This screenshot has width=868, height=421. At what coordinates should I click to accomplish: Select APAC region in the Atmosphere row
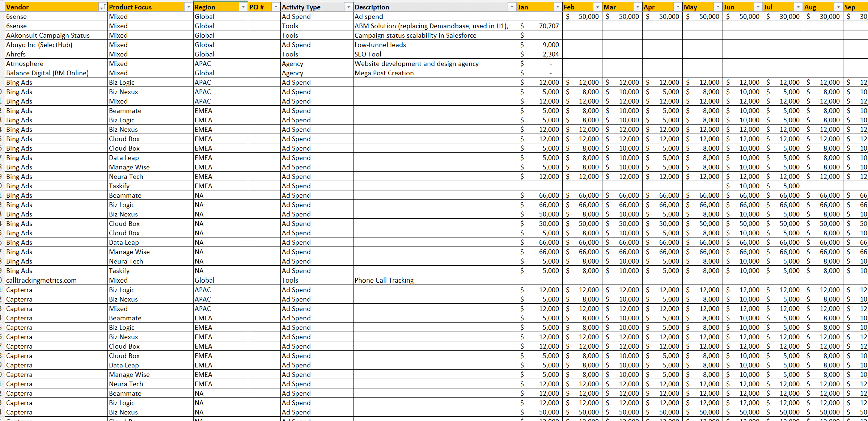point(221,63)
